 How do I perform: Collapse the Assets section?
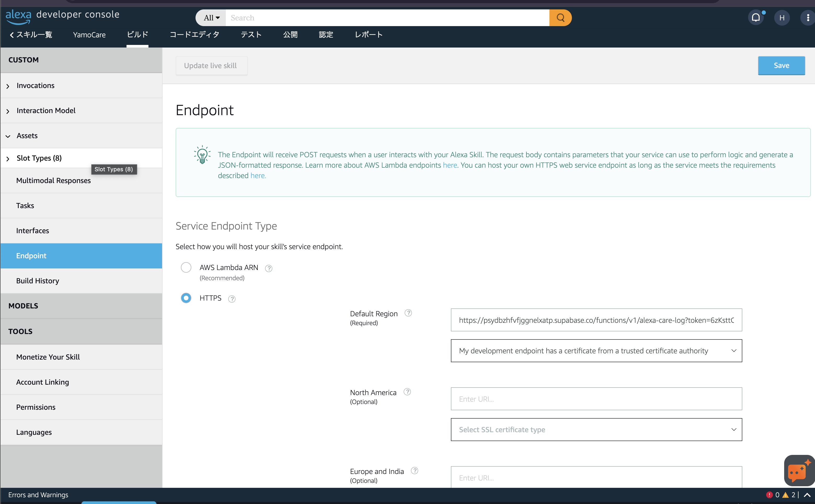(81, 136)
